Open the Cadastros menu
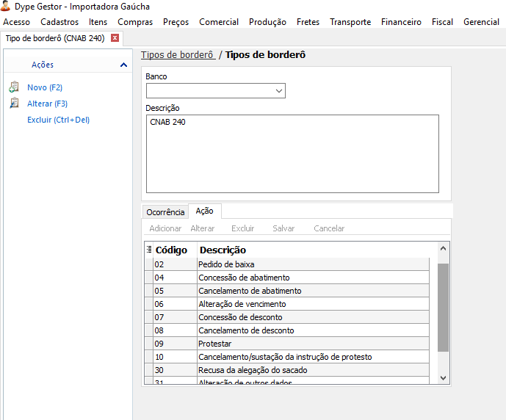Viewport: 506px width, 420px height. tap(59, 22)
